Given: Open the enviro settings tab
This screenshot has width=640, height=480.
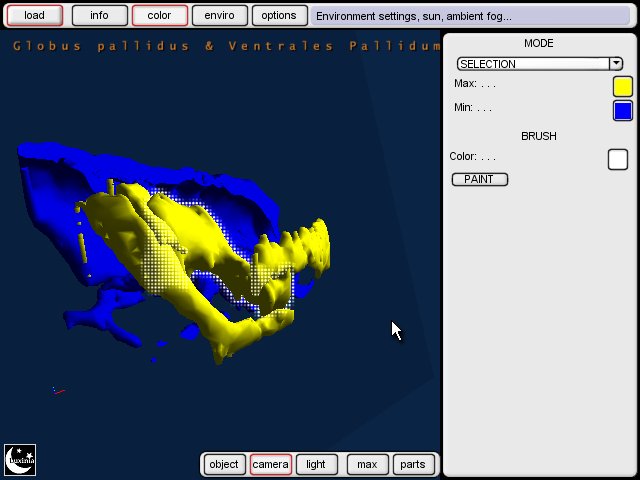Looking at the screenshot, I should (x=219, y=16).
